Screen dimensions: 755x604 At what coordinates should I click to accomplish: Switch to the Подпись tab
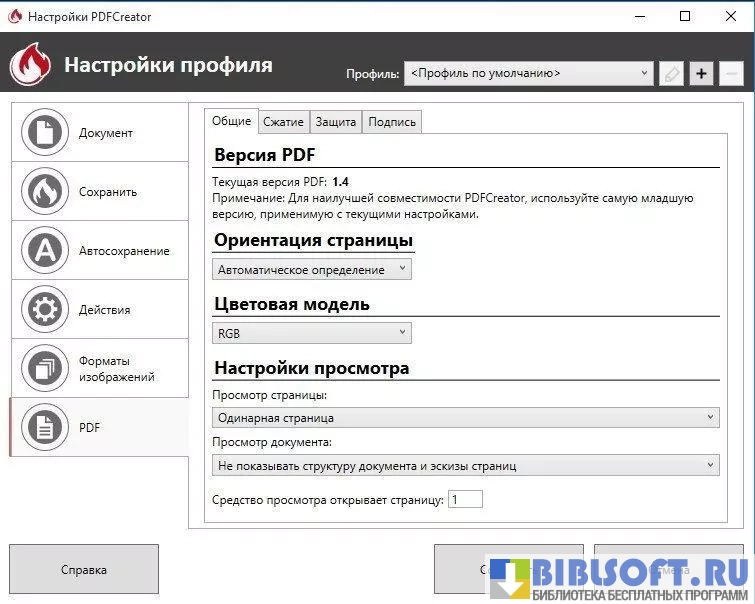(x=391, y=122)
